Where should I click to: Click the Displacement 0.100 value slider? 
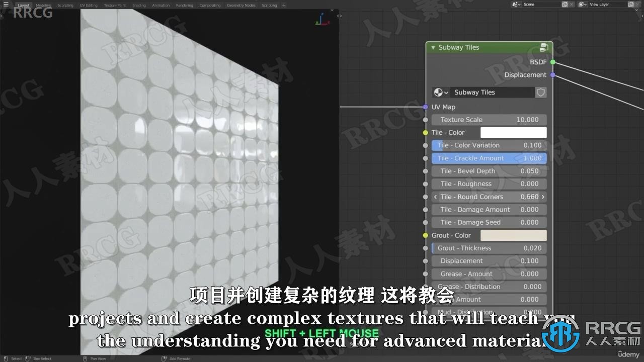pos(489,261)
